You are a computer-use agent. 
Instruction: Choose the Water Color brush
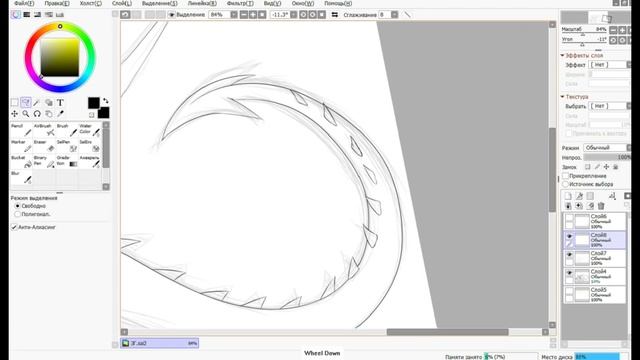[90, 129]
